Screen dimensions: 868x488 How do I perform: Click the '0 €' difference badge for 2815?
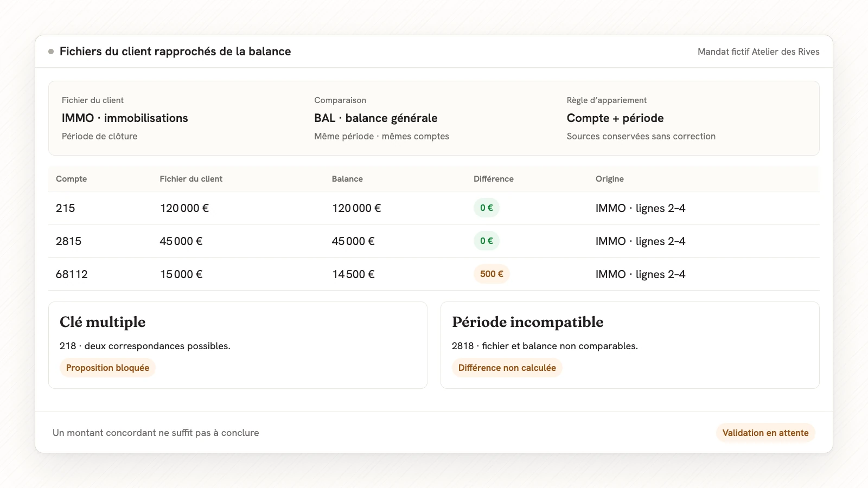487,241
